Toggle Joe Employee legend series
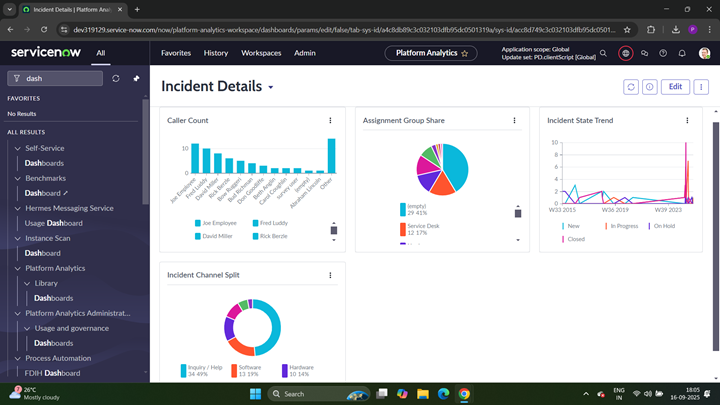This screenshot has height=405, width=720. (x=216, y=223)
